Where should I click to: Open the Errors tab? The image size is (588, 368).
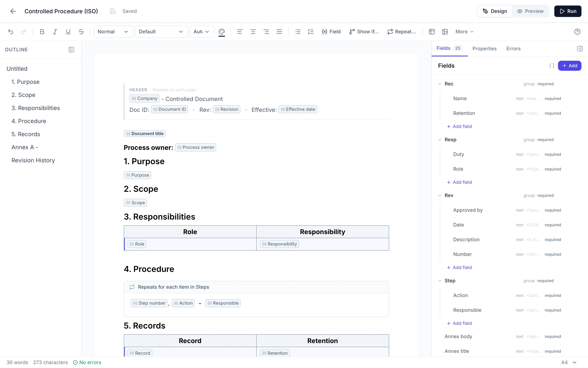pyautogui.click(x=513, y=49)
